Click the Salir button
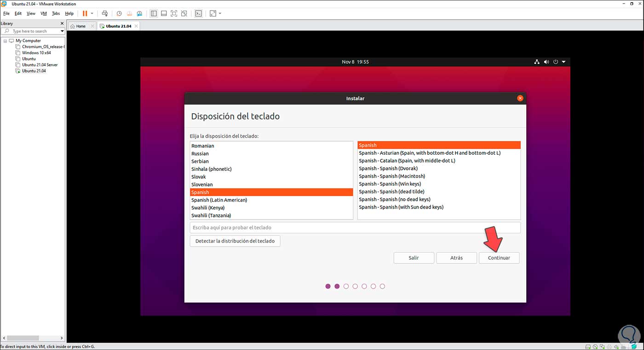 point(414,258)
